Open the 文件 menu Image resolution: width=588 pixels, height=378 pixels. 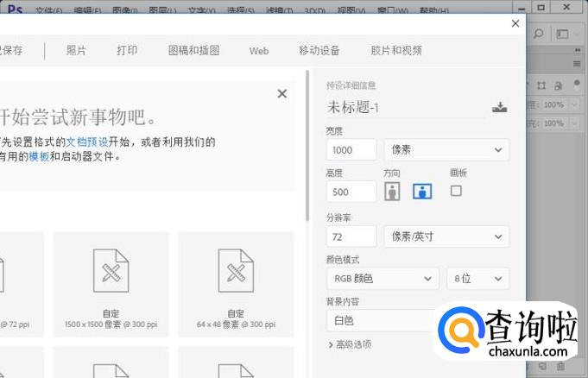tap(48, 10)
